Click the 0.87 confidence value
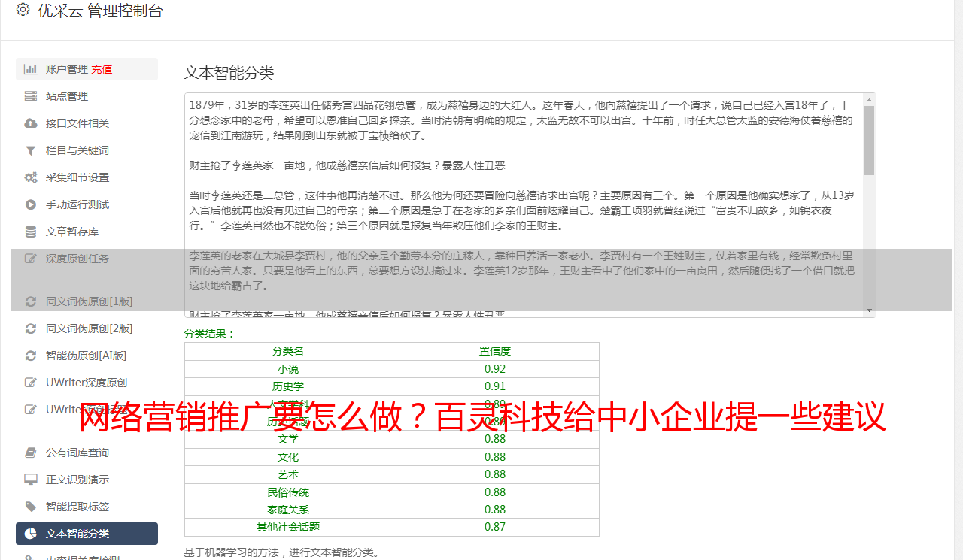 495,527
